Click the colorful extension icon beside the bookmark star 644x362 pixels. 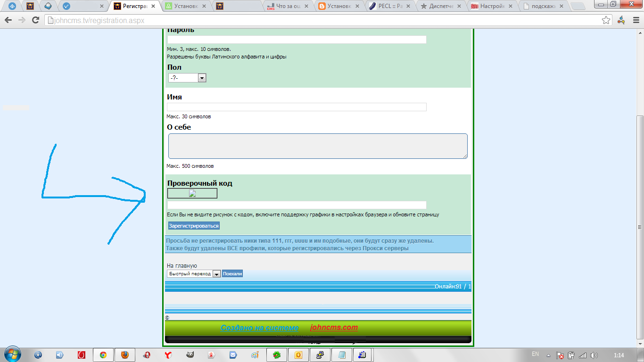621,20
